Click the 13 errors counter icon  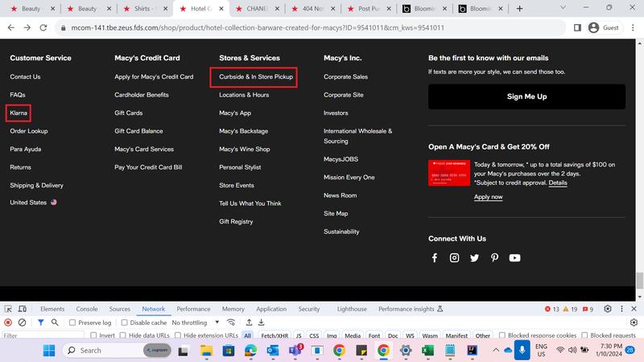pyautogui.click(x=551, y=309)
